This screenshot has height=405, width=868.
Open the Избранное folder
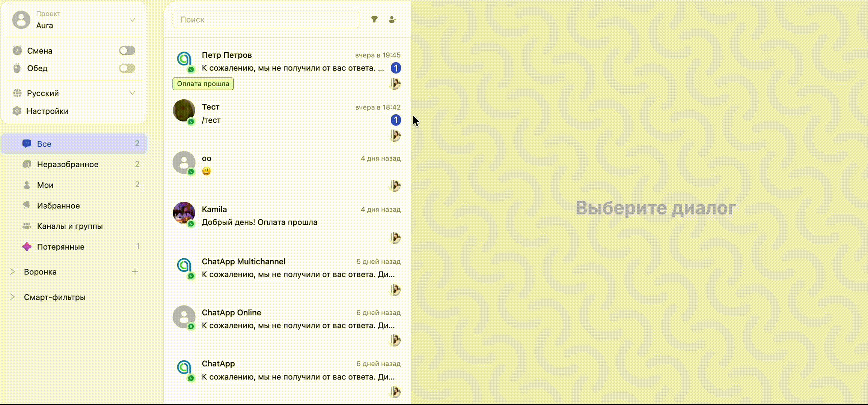coord(58,205)
